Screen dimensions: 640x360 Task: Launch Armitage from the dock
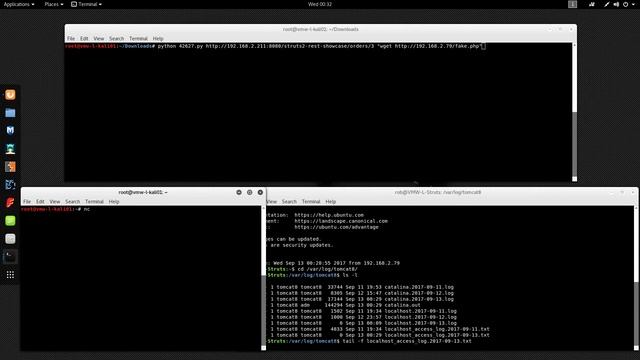10,149
